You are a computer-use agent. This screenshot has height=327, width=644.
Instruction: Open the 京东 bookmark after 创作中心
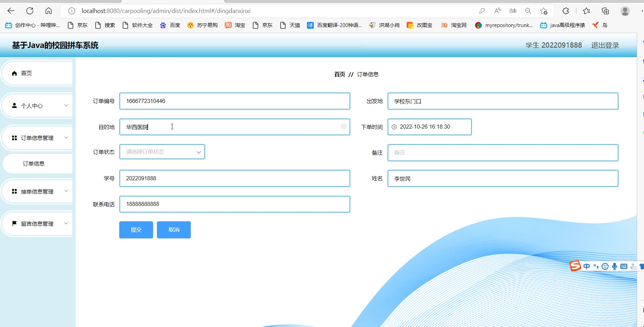[x=78, y=25]
